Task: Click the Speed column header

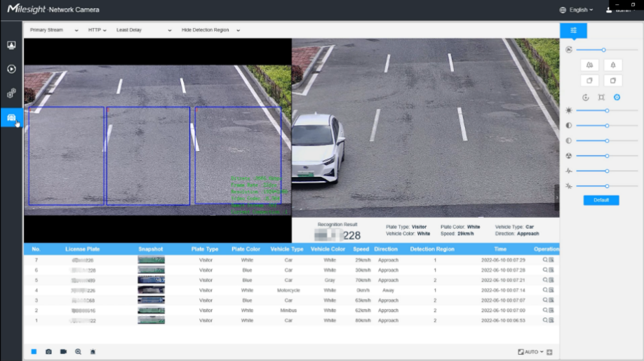Action: coord(361,249)
